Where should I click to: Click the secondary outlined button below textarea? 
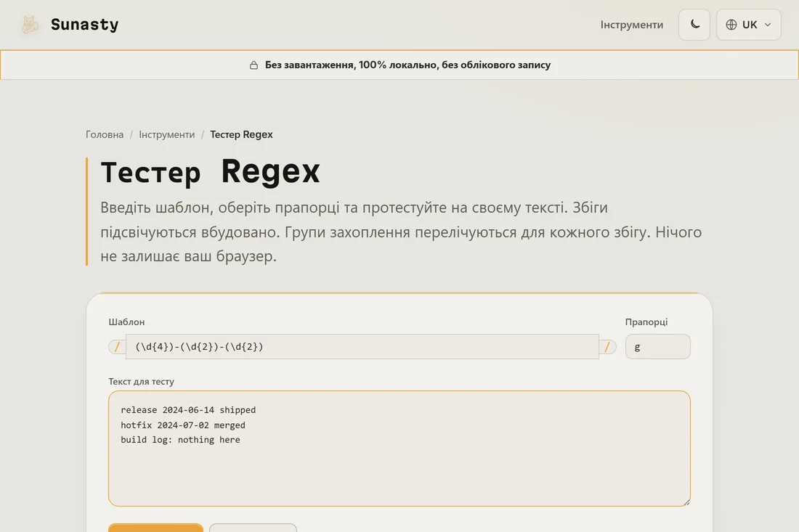pos(253,528)
